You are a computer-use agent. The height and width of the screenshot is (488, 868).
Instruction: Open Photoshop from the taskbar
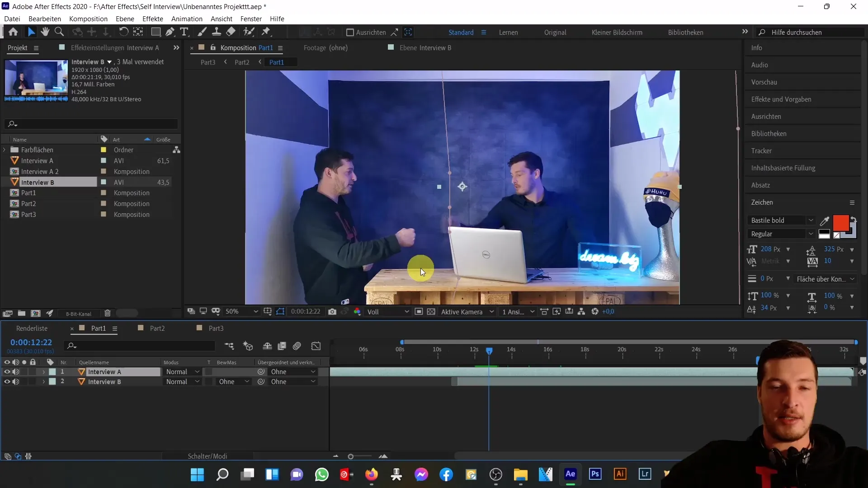595,474
